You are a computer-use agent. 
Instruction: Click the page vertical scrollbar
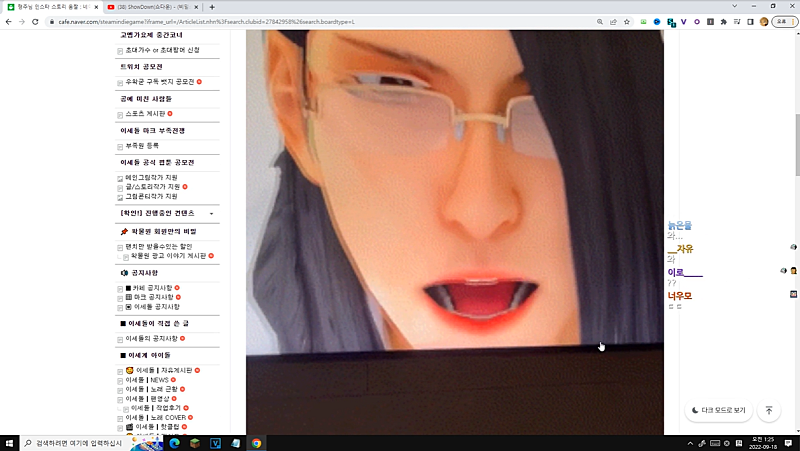click(x=797, y=144)
